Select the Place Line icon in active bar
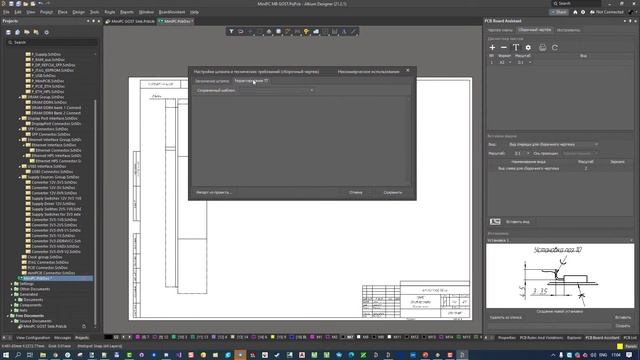Screen dimensions: 640x360 click(x=353, y=31)
